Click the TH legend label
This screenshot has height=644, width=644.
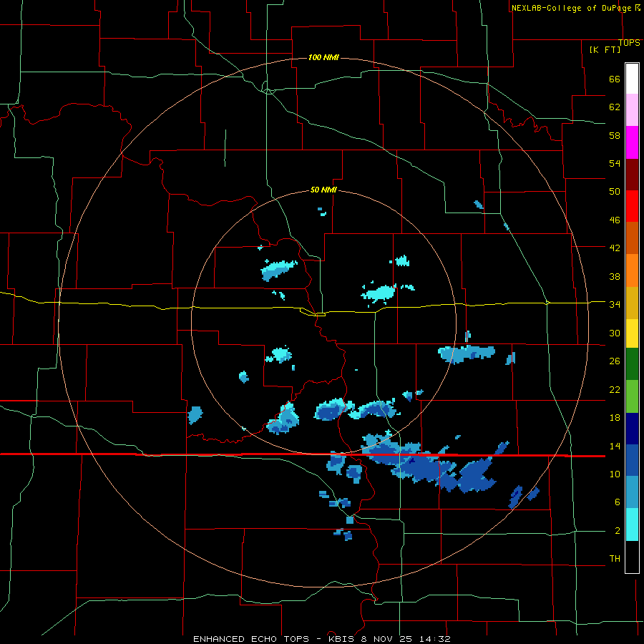click(615, 559)
